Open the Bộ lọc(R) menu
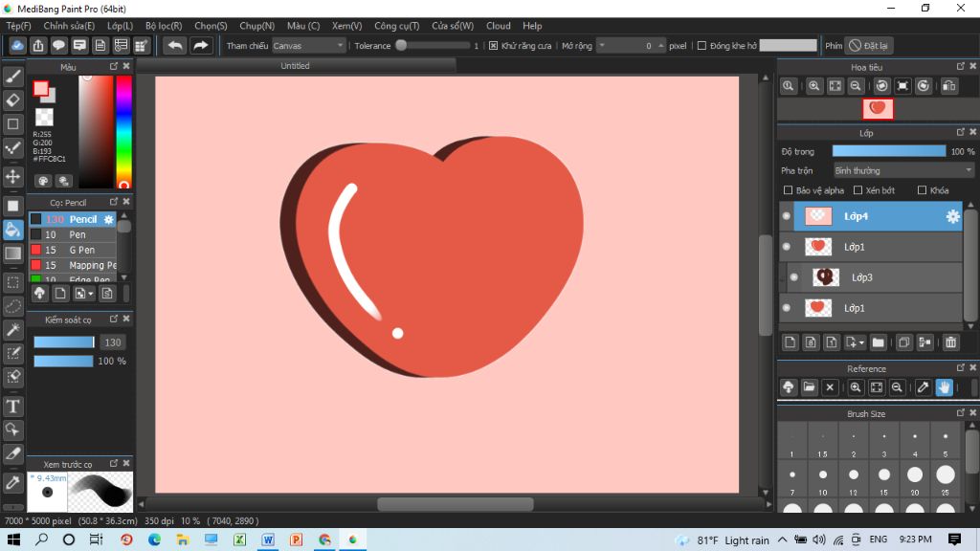Screen dimensions: 980x551 (x=164, y=26)
